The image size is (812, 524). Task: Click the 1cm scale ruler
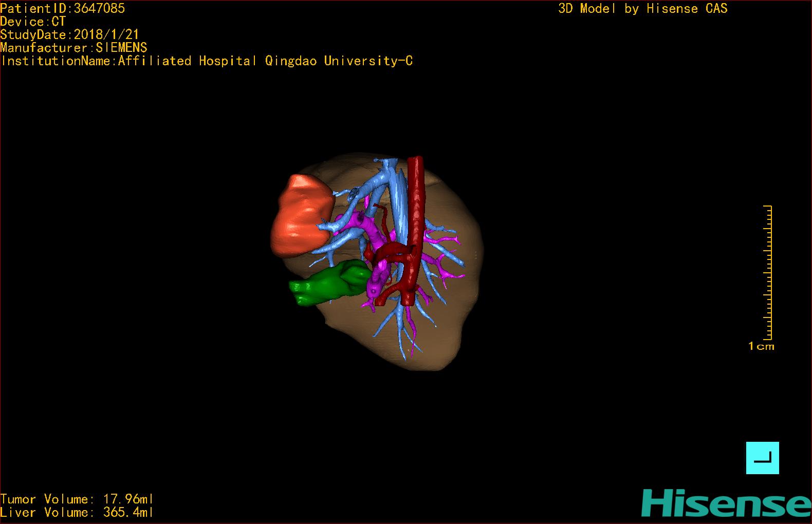pyautogui.click(x=767, y=273)
